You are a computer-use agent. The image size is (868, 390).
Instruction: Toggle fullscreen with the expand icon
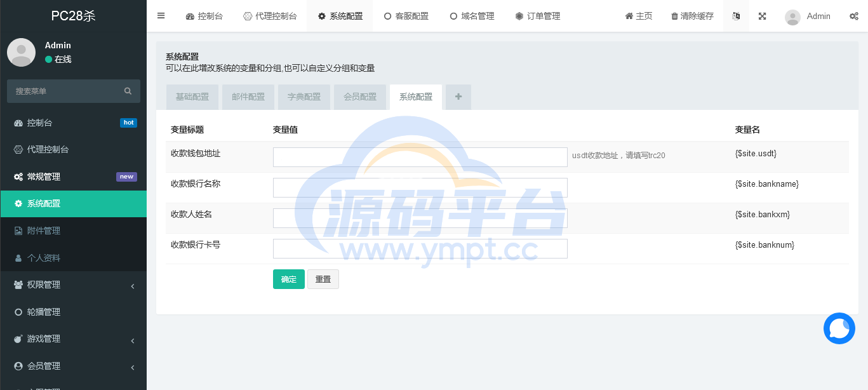[x=762, y=16]
